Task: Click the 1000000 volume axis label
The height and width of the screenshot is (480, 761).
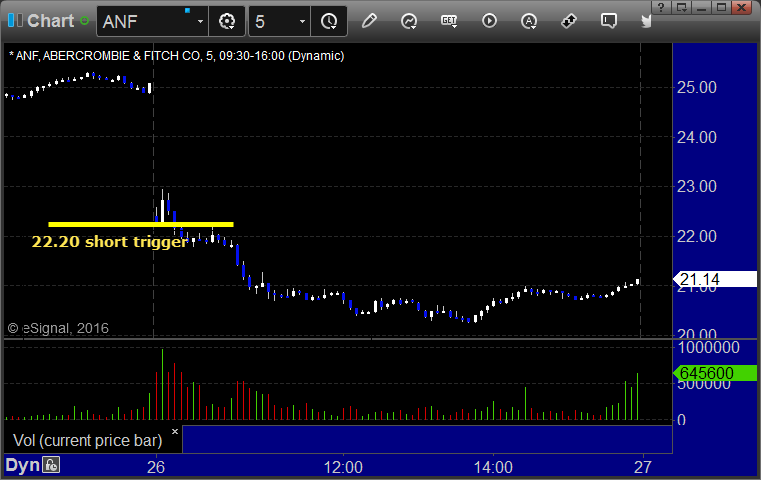Action: (709, 348)
